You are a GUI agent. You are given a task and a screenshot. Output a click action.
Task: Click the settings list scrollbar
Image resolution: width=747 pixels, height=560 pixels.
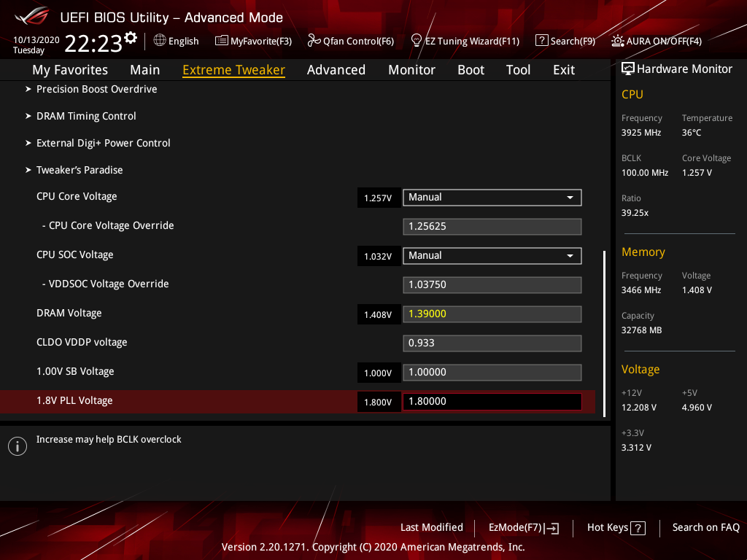[604, 333]
